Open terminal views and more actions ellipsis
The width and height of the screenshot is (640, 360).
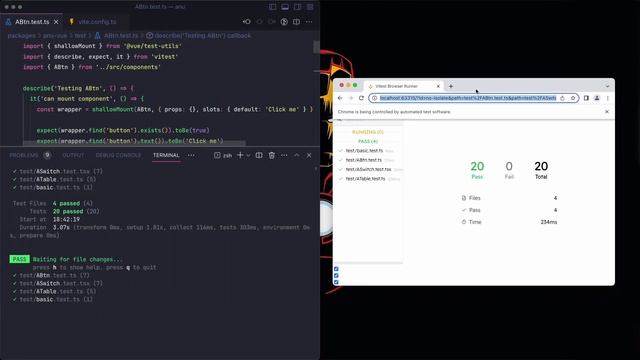(284, 155)
